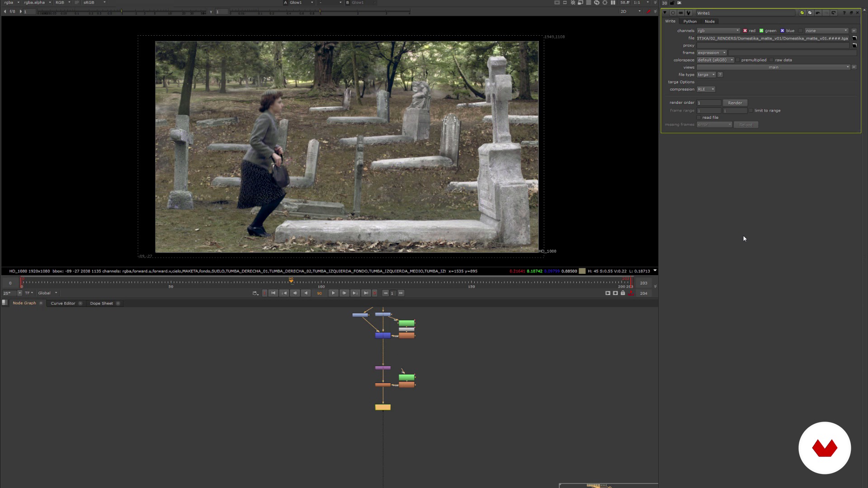Open the Global frame range dropdown
The image size is (868, 488).
(47, 293)
